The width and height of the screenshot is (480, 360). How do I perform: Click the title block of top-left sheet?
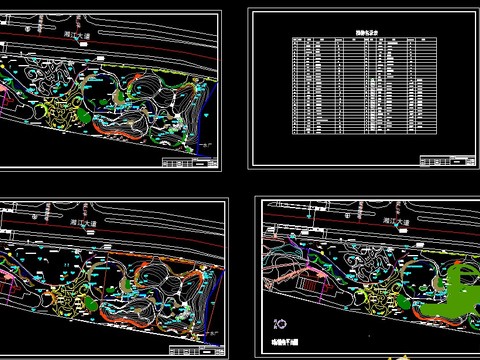190,162
